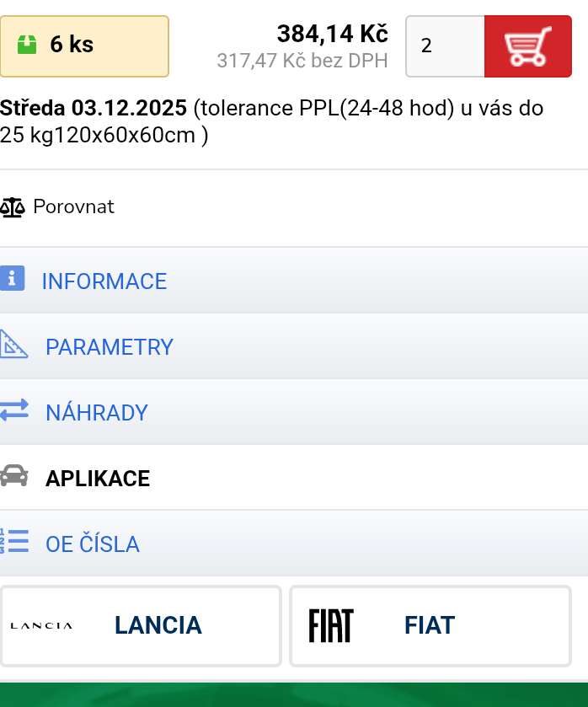This screenshot has width=588, height=707.
Task: Expand the PARAMETRY section
Action: pyautogui.click(x=110, y=346)
